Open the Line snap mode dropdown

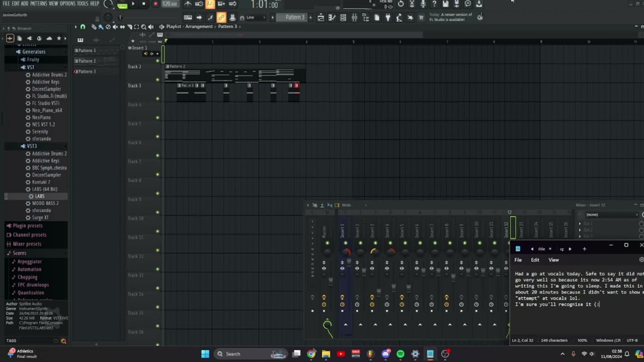(x=255, y=18)
